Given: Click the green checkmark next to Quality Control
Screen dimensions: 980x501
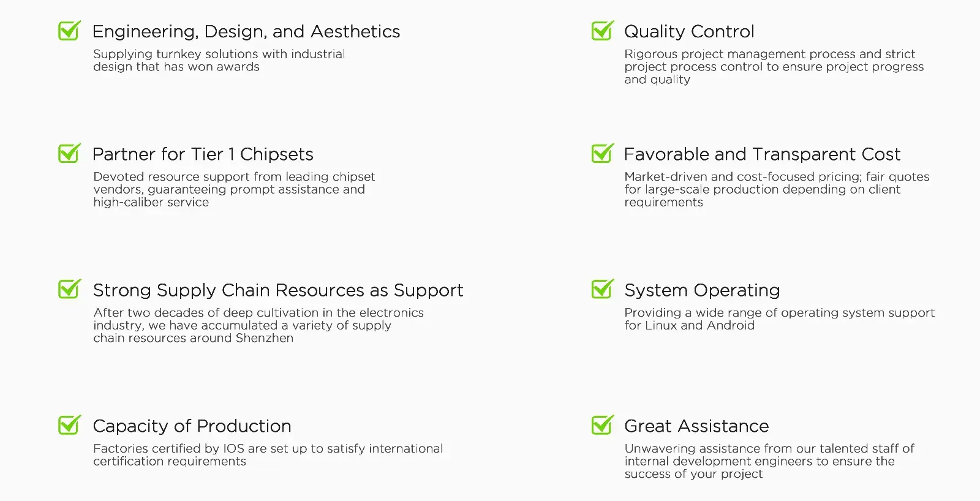Looking at the screenshot, I should (x=602, y=31).
